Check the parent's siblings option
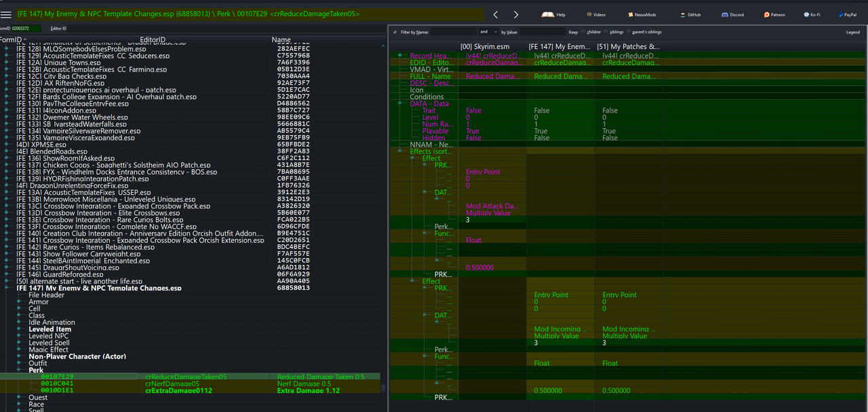Image resolution: width=868 pixels, height=412 pixels. click(629, 32)
